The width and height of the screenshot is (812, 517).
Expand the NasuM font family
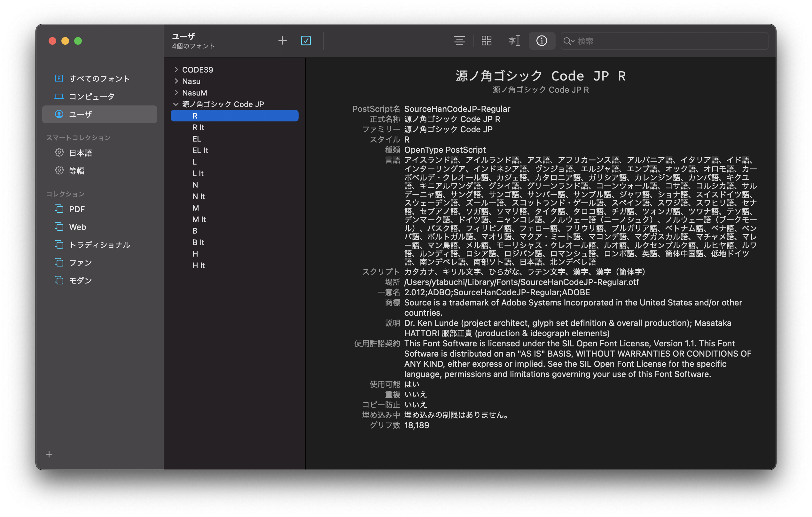coord(176,92)
